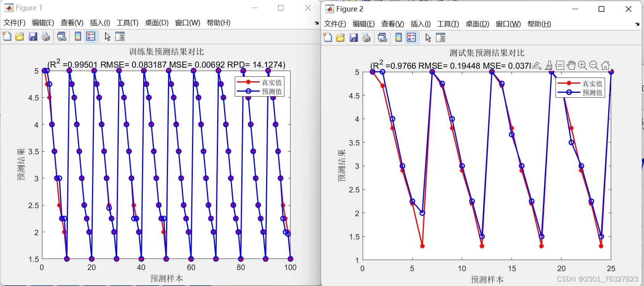Toggle Insert Legend in Figure 2 toolbar
This screenshot has height=286, width=644.
pos(411,38)
